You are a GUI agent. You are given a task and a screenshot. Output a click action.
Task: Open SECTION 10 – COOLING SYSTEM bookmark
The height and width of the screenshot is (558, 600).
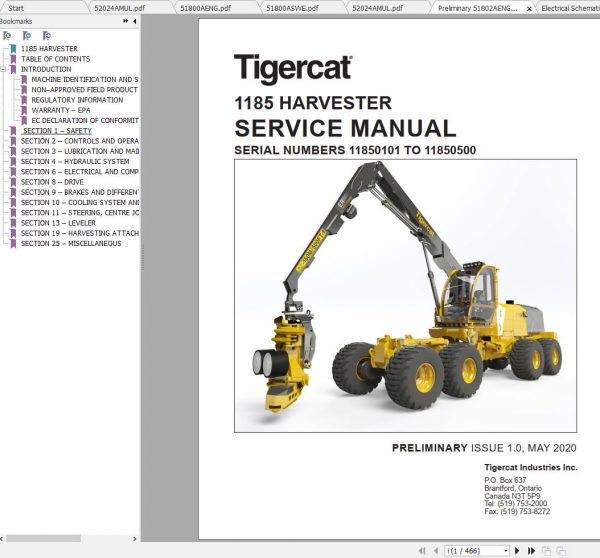coord(80,202)
